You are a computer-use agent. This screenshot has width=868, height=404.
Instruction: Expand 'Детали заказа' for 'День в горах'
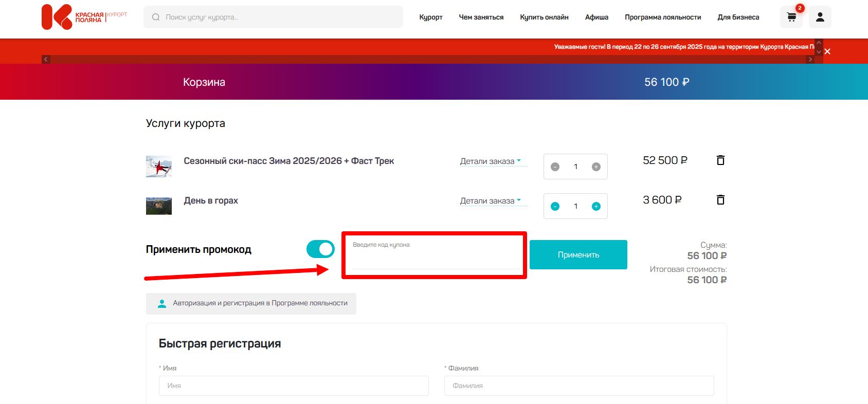point(491,201)
